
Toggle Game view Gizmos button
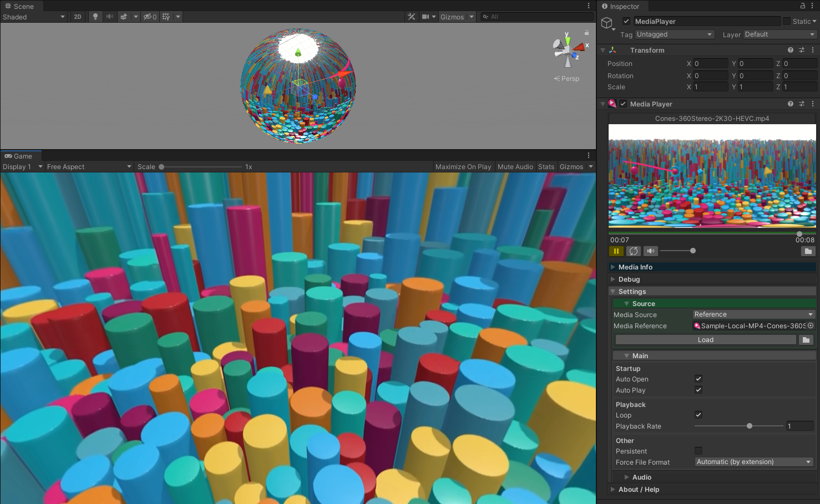571,166
